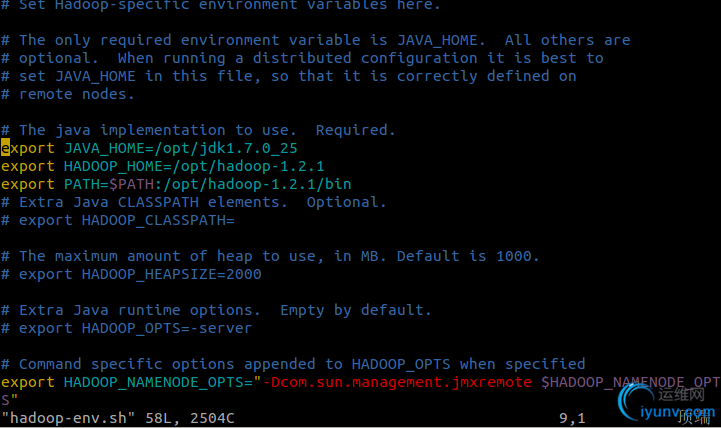Click the /opt/hadoop-1.2.1 path value
The width and height of the screenshot is (721, 428).
(248, 166)
